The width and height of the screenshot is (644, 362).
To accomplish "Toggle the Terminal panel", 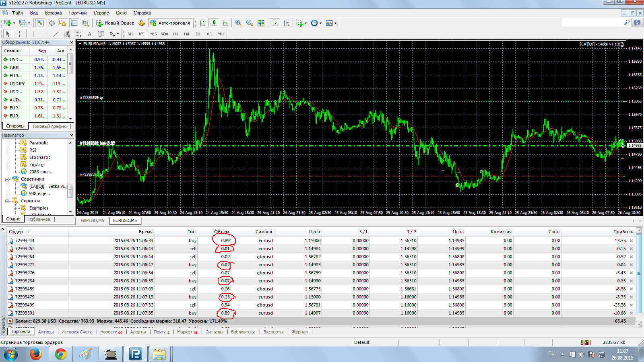I will tap(74, 23).
